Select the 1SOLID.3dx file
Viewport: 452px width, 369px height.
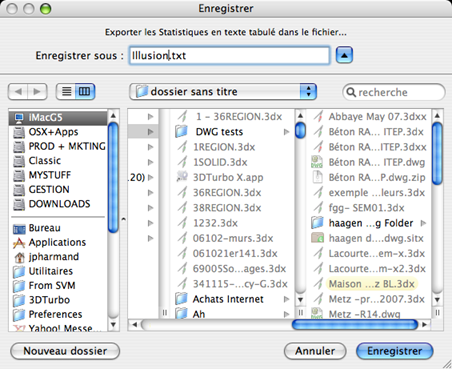pos(212,162)
